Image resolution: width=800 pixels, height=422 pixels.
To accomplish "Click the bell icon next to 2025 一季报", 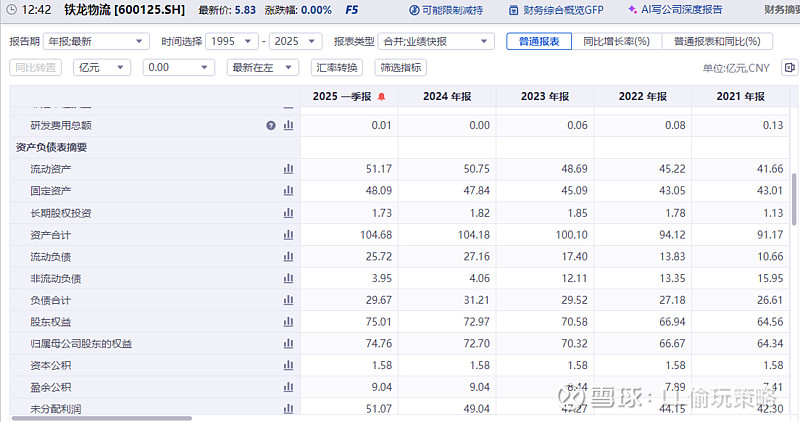I will (381, 97).
